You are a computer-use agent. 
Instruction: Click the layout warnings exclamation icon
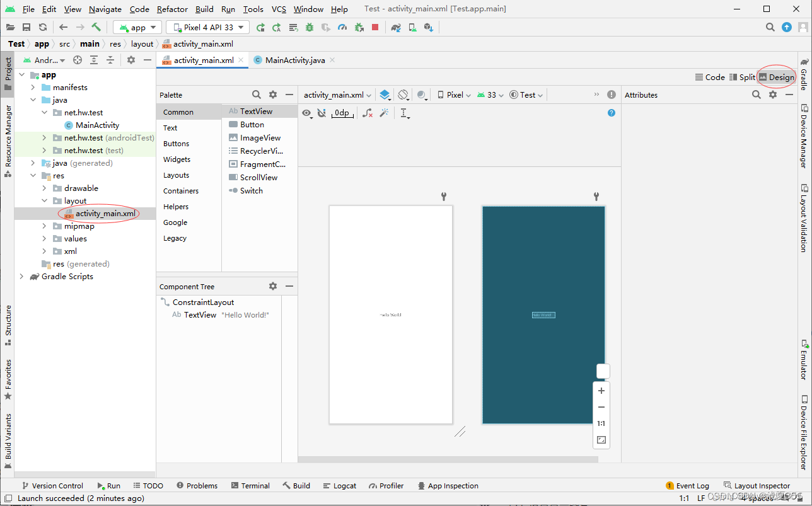(612, 95)
